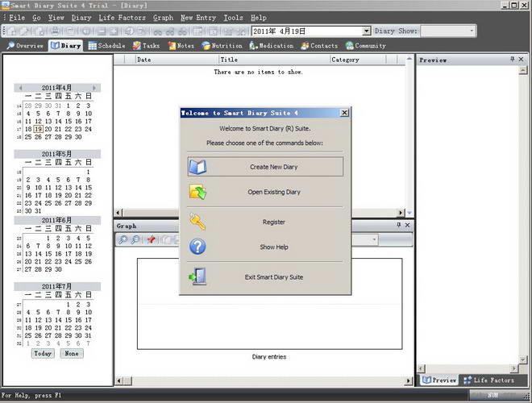
Task: Open the Graph menu
Action: coord(163,18)
